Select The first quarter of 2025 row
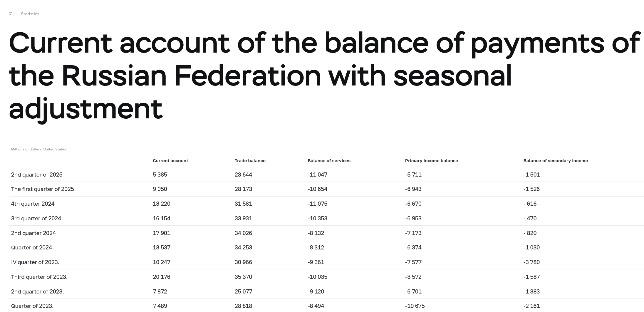 pyautogui.click(x=326, y=189)
